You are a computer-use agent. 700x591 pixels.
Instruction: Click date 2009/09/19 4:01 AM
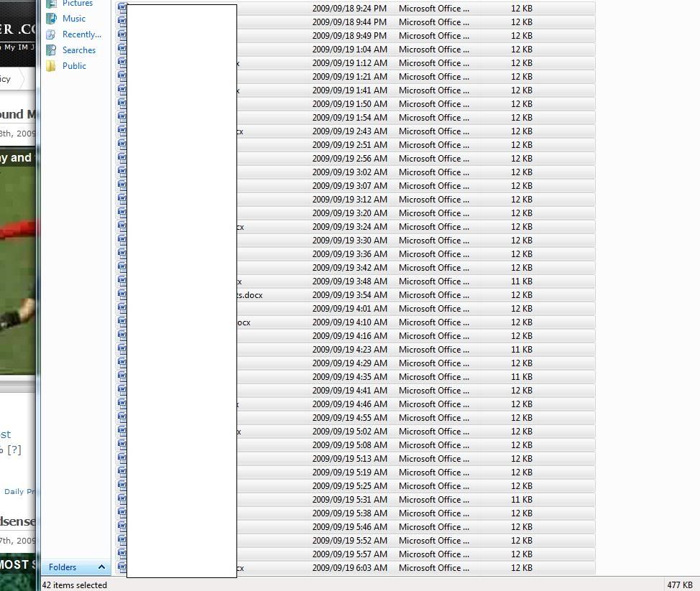(349, 309)
